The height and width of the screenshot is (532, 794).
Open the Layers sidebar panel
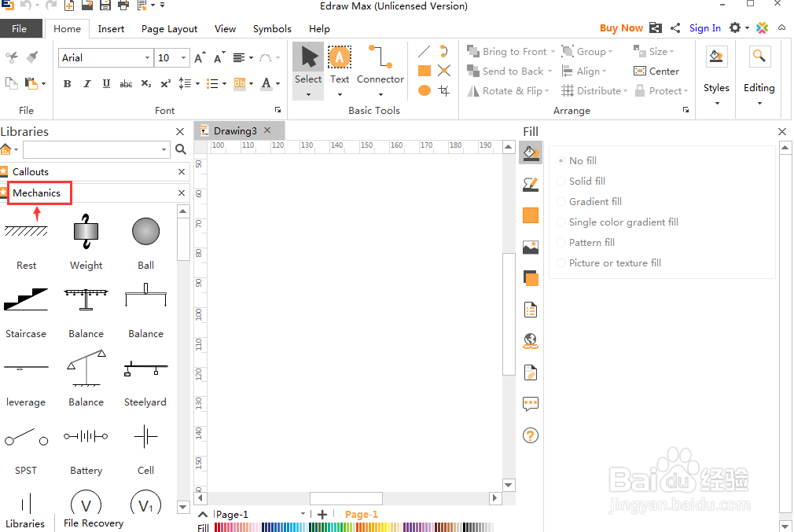coord(530,278)
